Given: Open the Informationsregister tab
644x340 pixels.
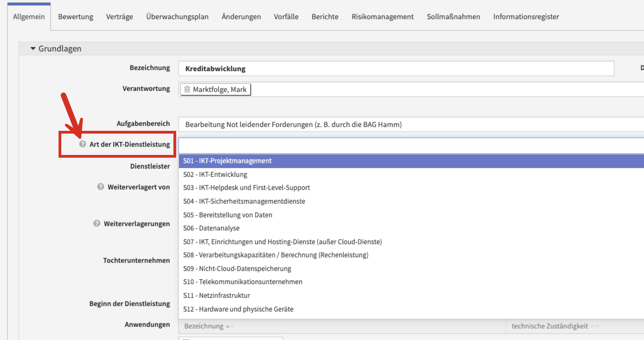Looking at the screenshot, I should pos(526,17).
